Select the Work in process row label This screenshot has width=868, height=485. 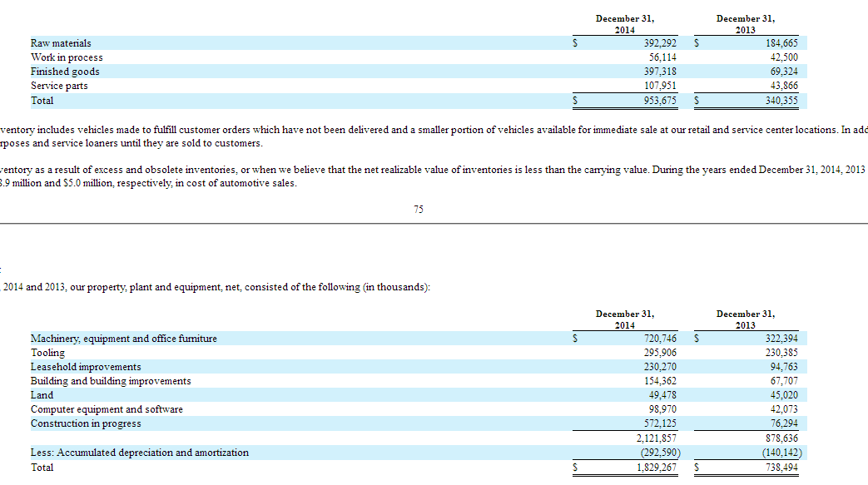pos(67,57)
